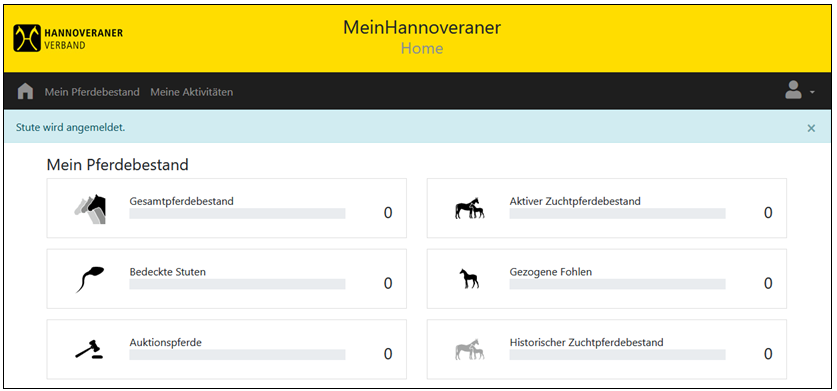The height and width of the screenshot is (391, 837).
Task: Click the mare and foal Aktiver Zuchtpferdebestand icon
Action: coord(470,208)
